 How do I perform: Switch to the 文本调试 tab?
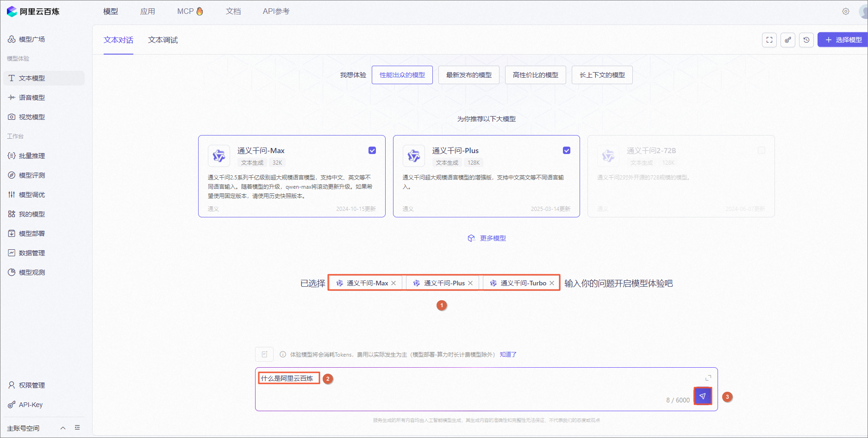[x=163, y=40]
